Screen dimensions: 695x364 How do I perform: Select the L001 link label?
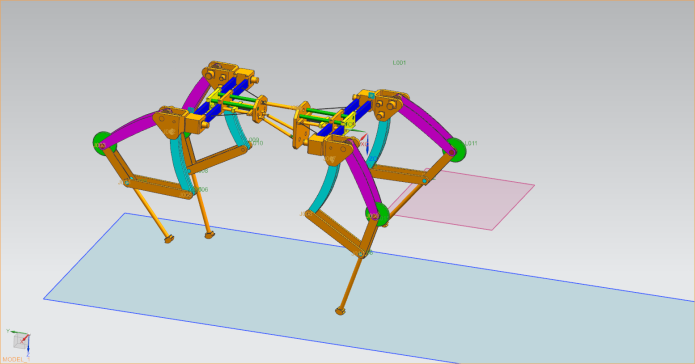(399, 63)
